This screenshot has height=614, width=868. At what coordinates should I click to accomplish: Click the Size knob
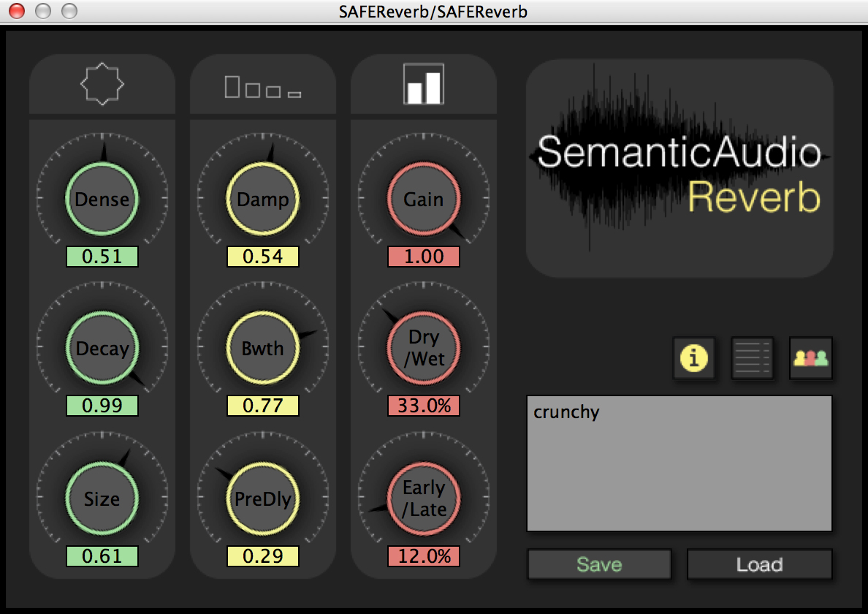pos(102,499)
